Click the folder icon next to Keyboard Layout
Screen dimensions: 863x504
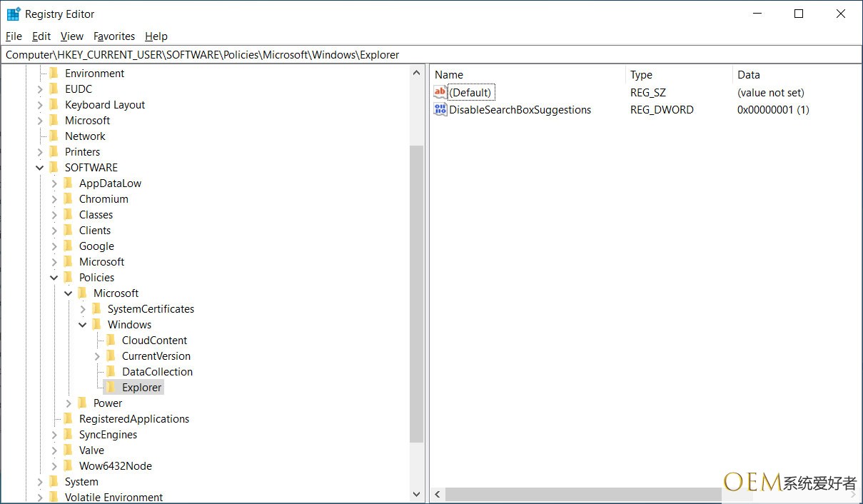click(x=54, y=105)
